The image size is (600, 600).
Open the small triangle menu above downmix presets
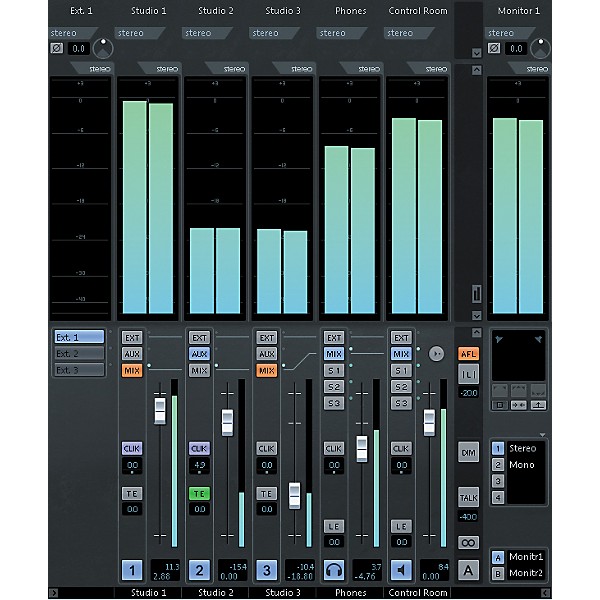pyautogui.click(x=542, y=435)
